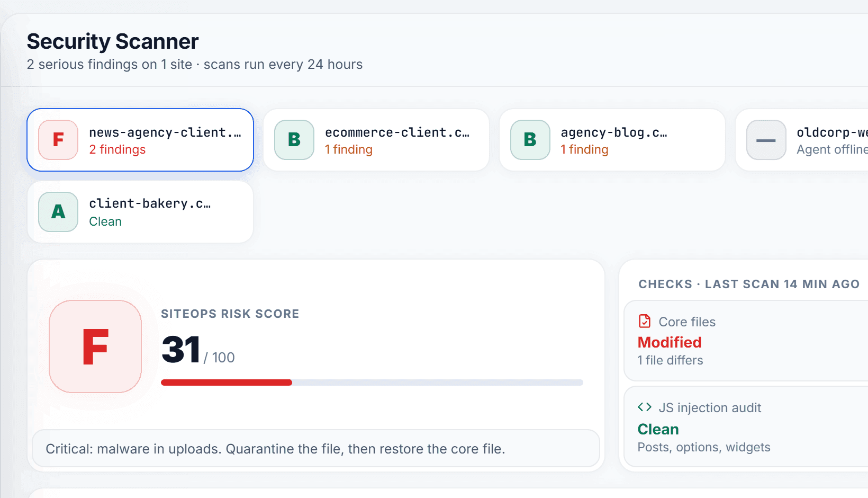
Task: Click the 'Clean' status under client-bakery
Action: pyautogui.click(x=105, y=221)
